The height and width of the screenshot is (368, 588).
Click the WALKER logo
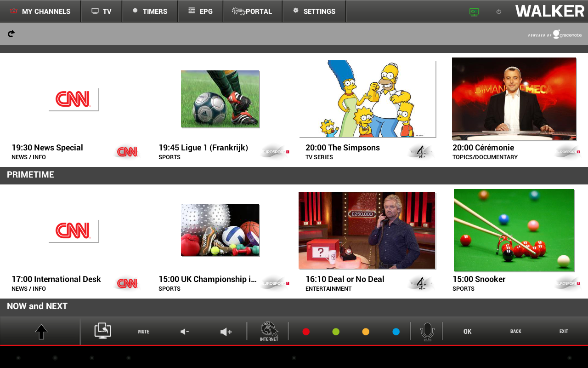550,11
